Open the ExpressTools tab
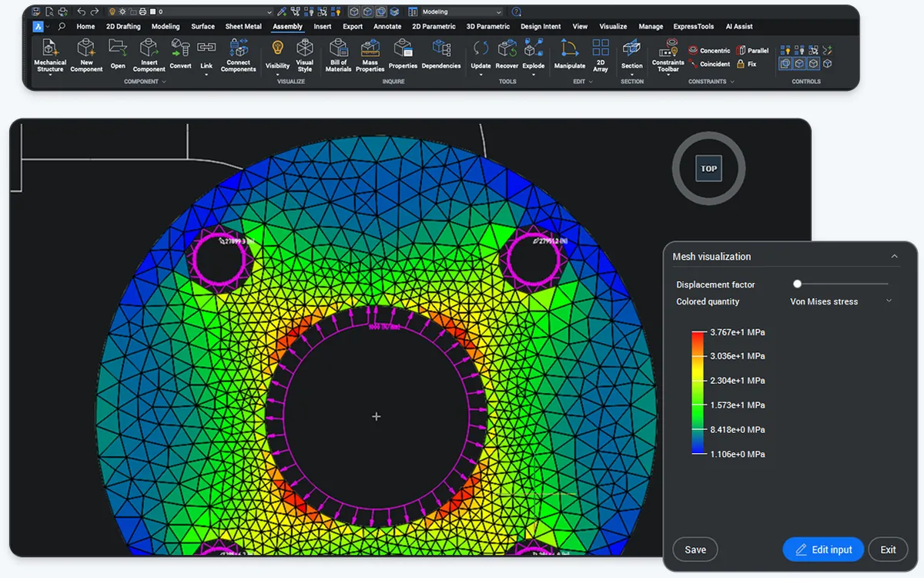This screenshot has width=924, height=578. click(694, 26)
